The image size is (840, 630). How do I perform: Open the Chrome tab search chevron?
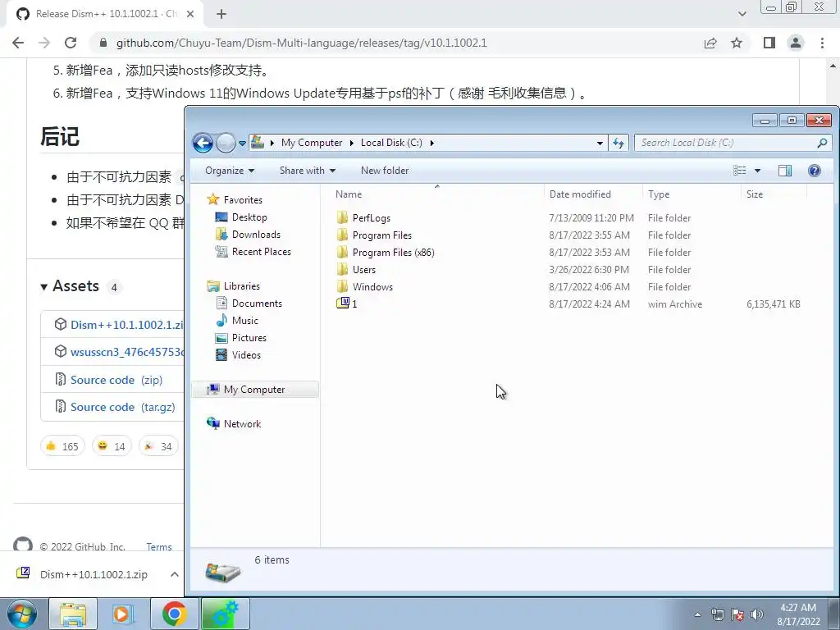(x=742, y=14)
